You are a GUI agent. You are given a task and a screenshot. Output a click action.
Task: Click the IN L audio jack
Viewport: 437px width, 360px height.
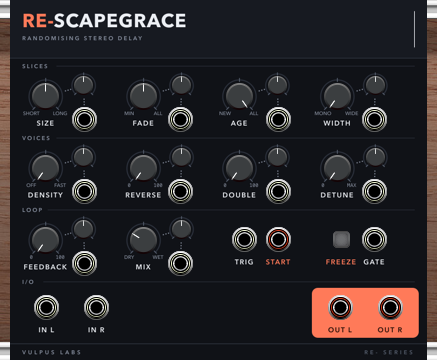(x=46, y=307)
